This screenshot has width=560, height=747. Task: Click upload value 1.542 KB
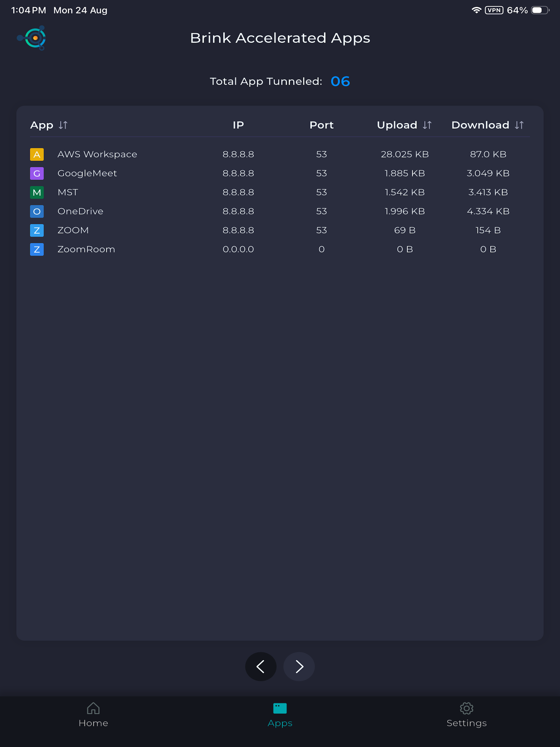click(x=405, y=192)
